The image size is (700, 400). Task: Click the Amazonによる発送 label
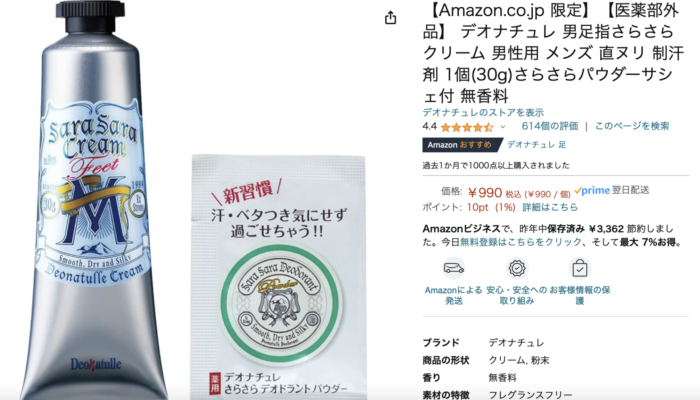tap(454, 296)
